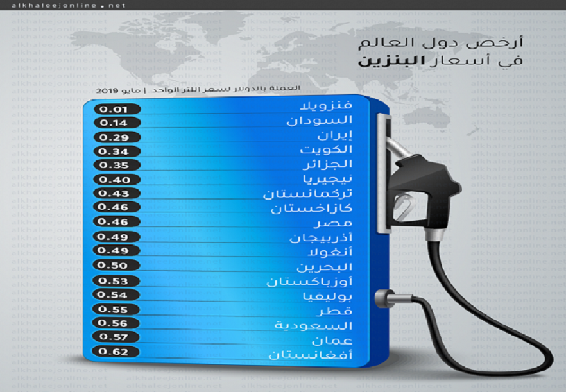The width and height of the screenshot is (566, 392).
Task: Click the 0.56 price badge for السعودية
Action: 117,323
